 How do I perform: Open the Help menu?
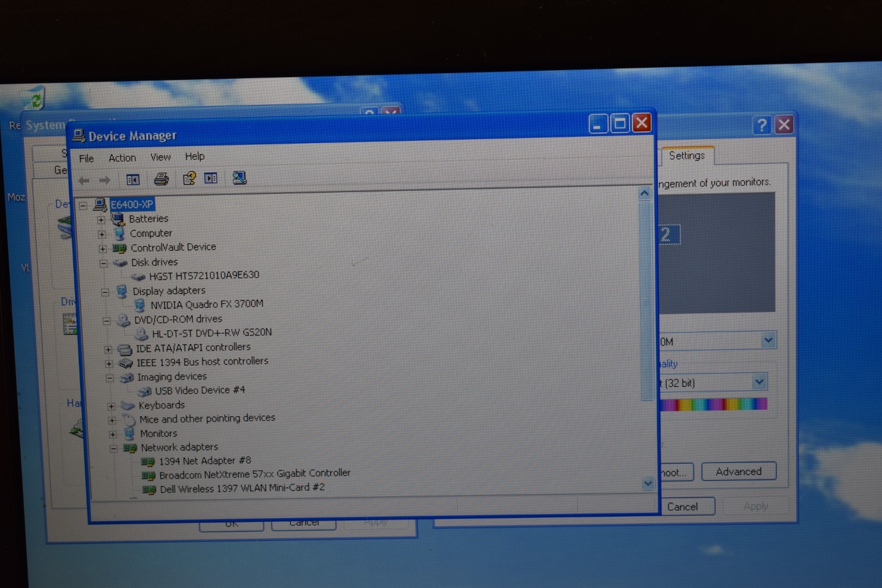click(195, 157)
